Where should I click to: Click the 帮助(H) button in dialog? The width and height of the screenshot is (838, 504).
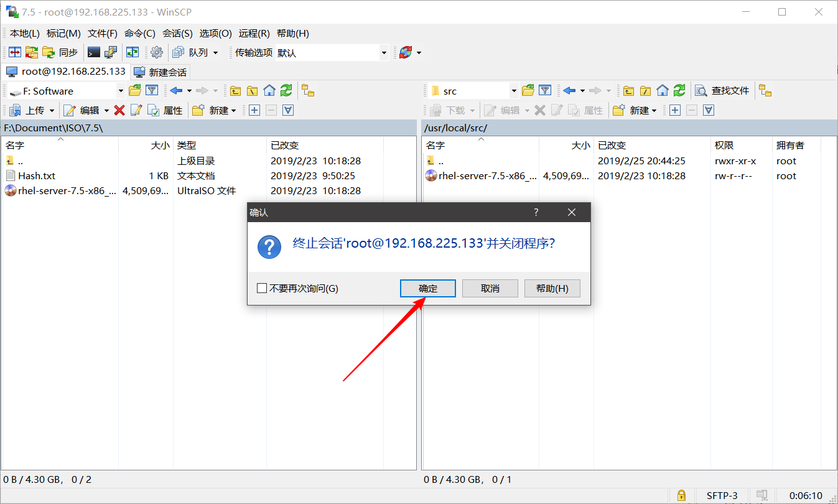click(x=552, y=288)
